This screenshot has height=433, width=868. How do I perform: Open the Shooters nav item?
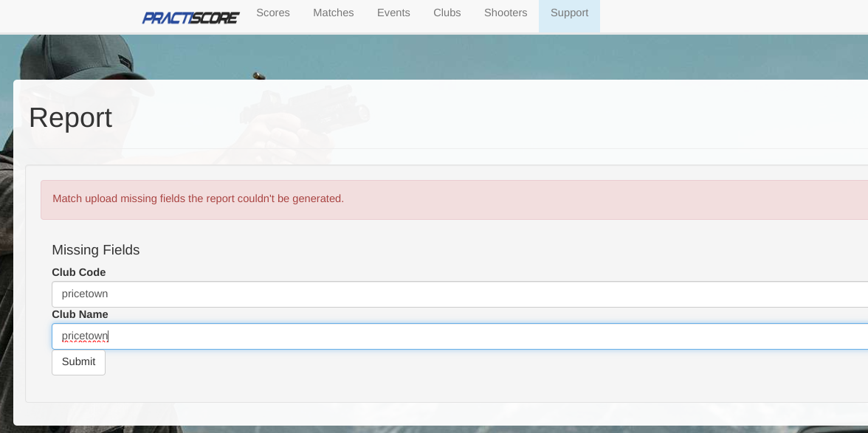[506, 13]
